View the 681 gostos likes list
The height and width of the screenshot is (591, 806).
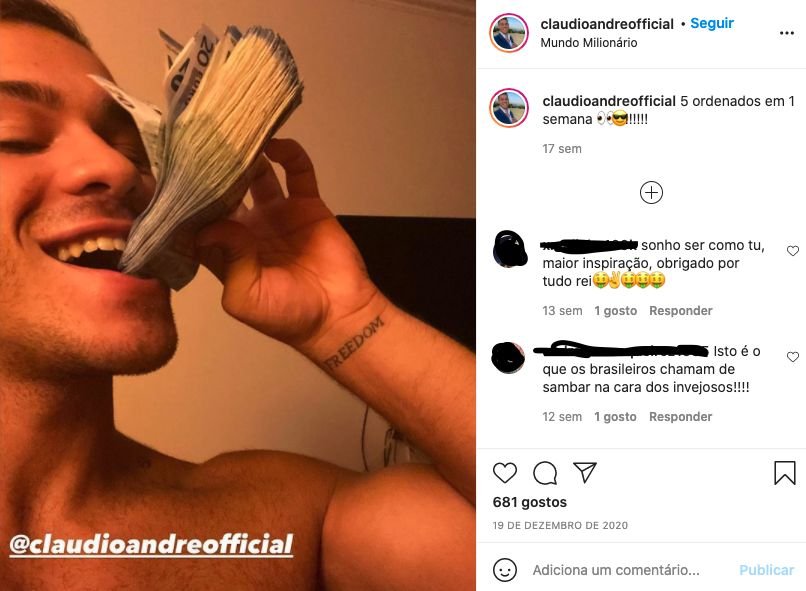529,502
